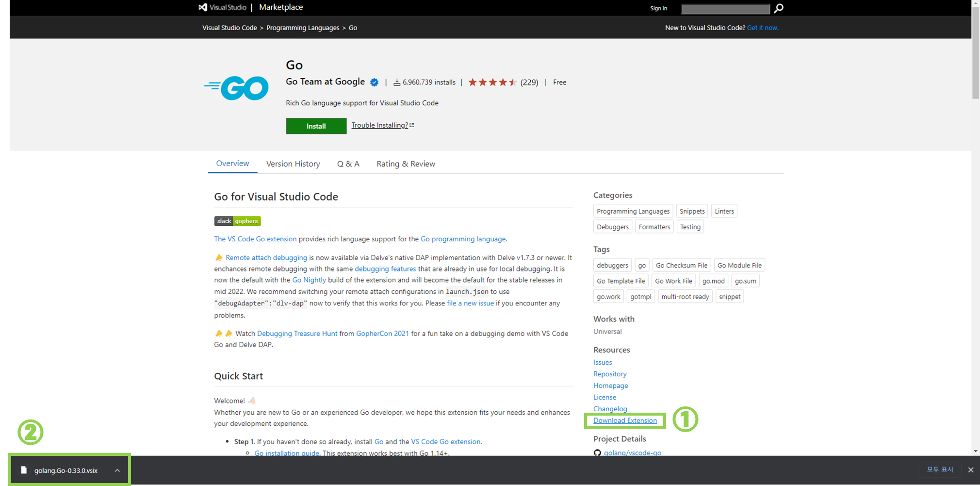
Task: Click the go.mod tag
Action: (x=714, y=281)
